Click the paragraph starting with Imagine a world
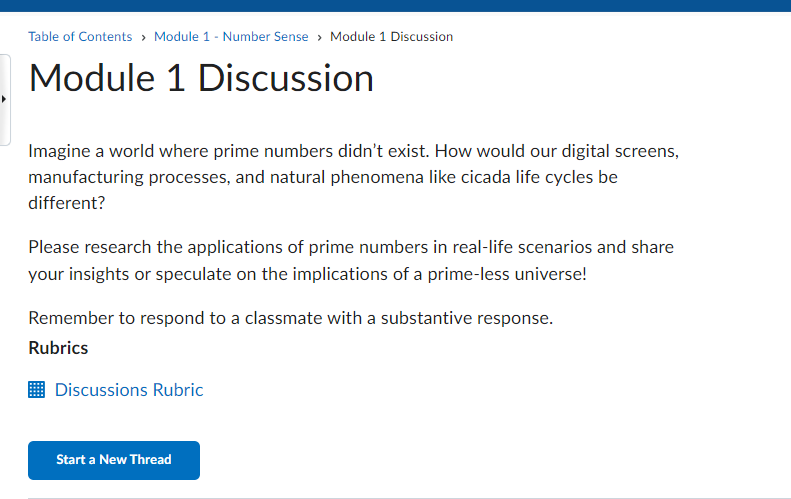 click(353, 177)
